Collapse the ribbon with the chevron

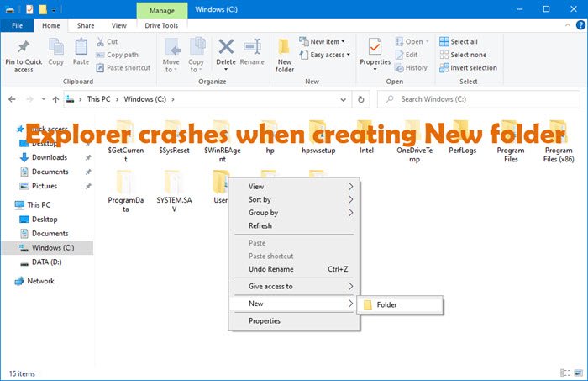tap(568, 25)
